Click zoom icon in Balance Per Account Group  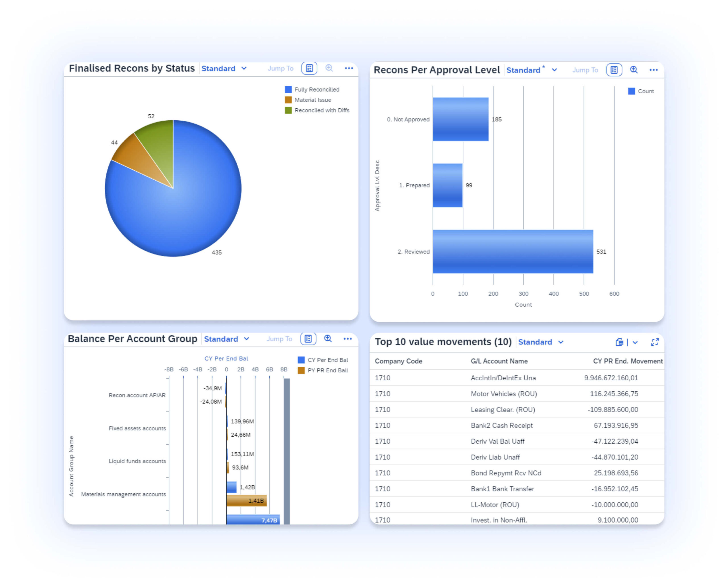(328, 339)
